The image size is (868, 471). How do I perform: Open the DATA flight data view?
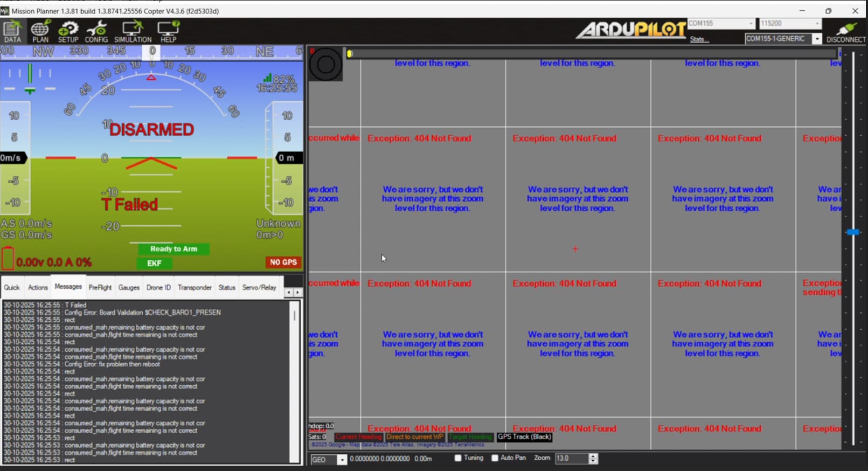coord(12,32)
